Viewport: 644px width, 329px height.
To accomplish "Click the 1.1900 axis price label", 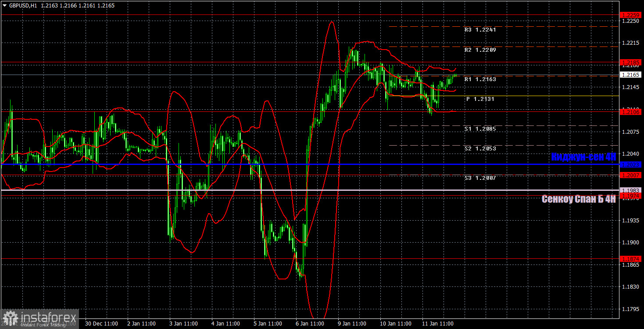I will 631,243.
